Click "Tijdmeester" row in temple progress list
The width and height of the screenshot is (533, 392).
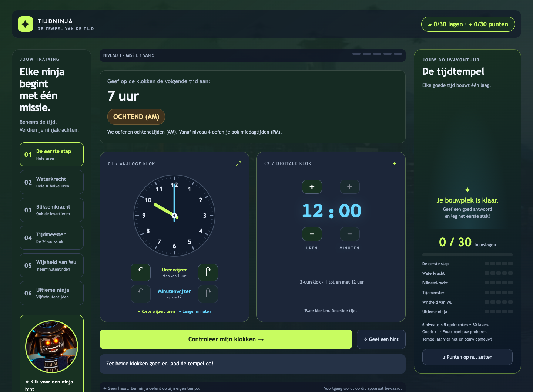coord(467,293)
